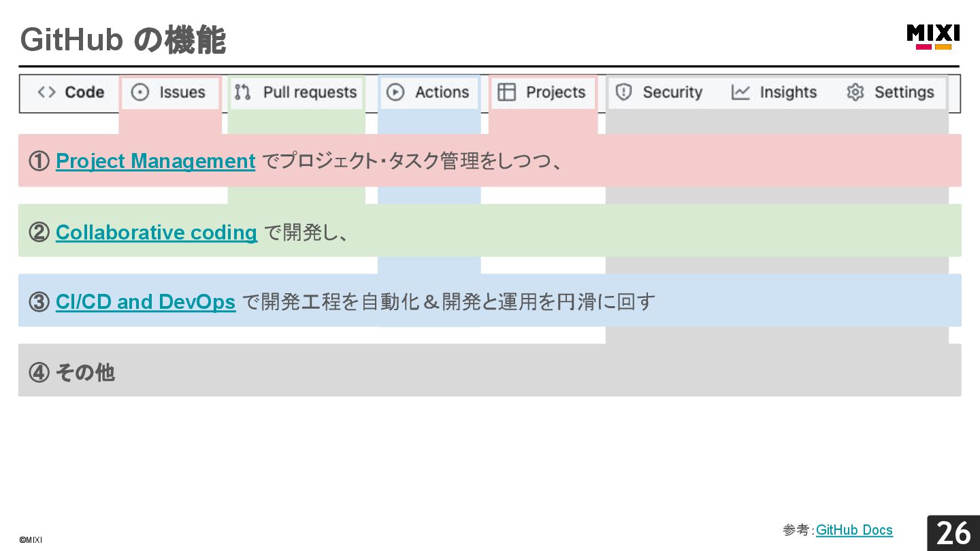This screenshot has height=551, width=980.
Task: Open the Pull requests tab label
Action: pyautogui.click(x=310, y=93)
